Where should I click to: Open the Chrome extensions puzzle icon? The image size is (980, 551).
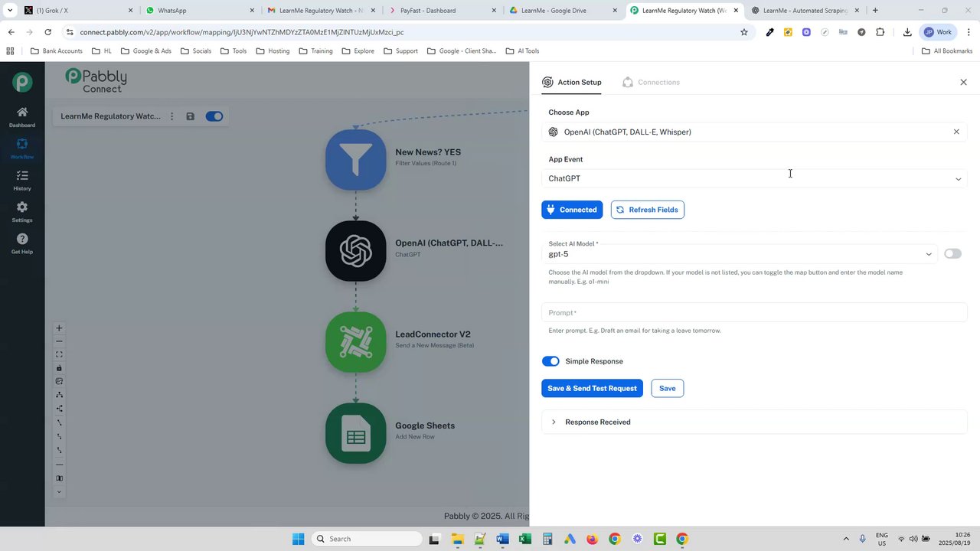880,32
